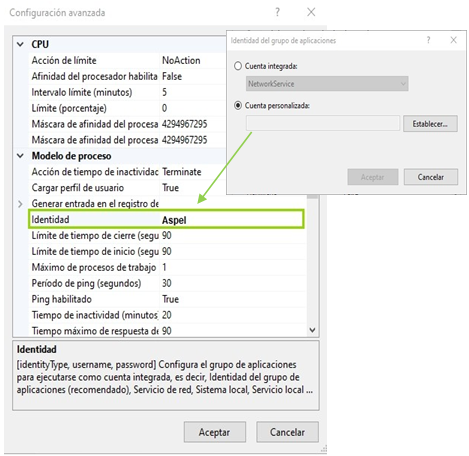The image size is (469, 456).
Task: Click Cancelar in Configuración avanzada
Action: point(287,432)
